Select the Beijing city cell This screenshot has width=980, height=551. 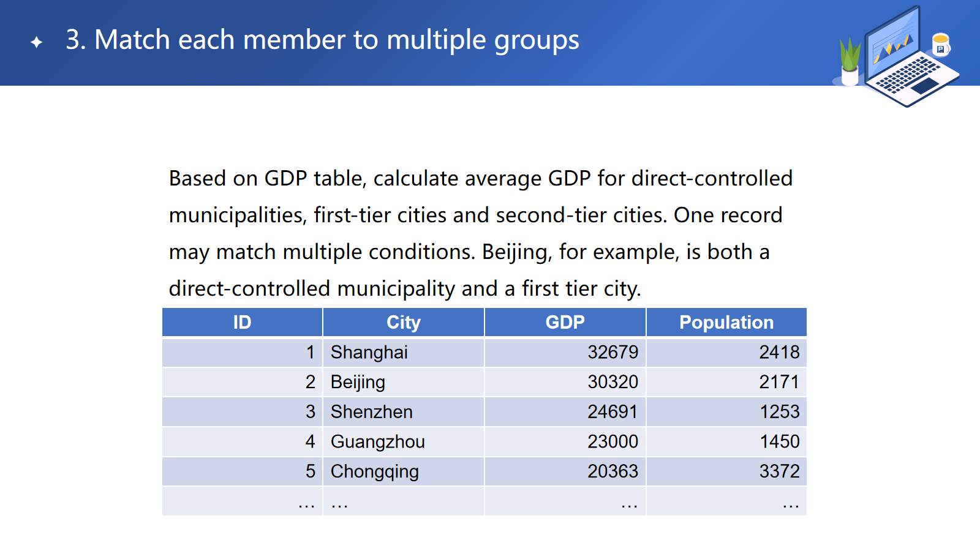tap(358, 382)
